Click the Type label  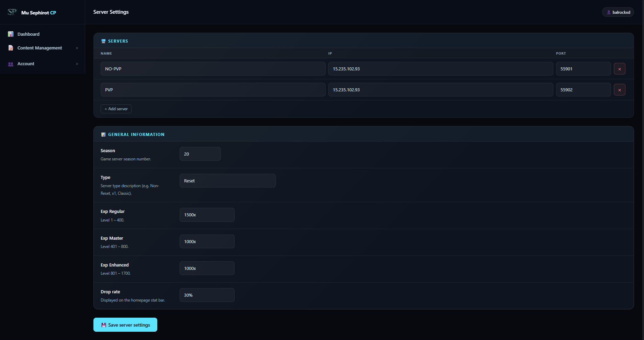[x=105, y=178]
